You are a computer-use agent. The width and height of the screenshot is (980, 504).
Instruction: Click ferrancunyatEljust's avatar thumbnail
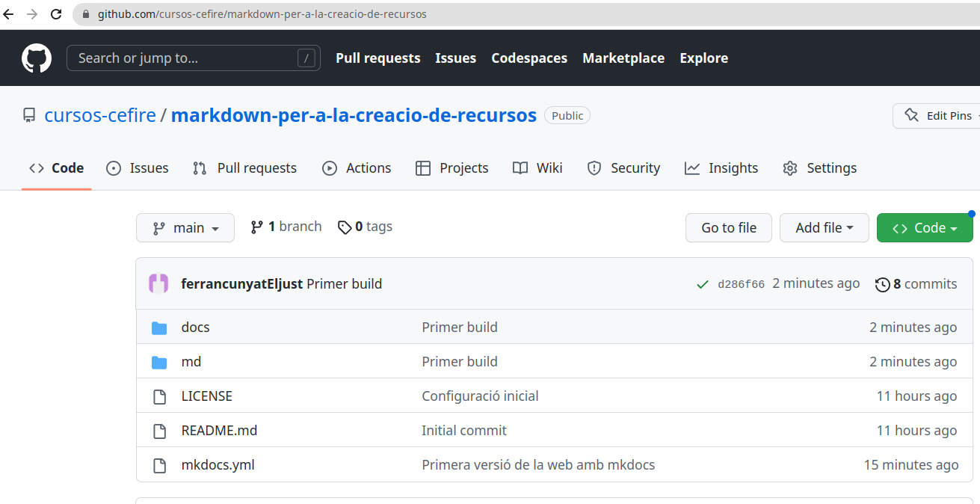coord(158,284)
